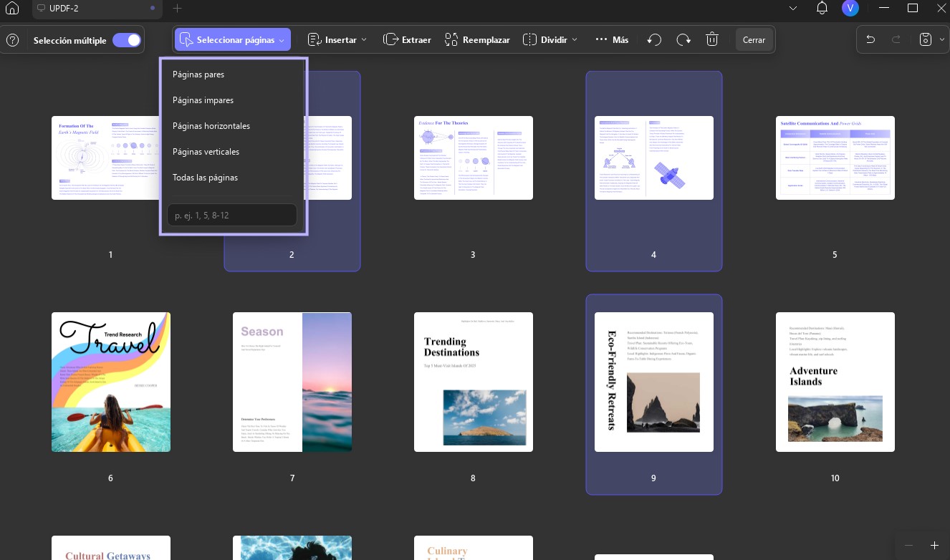Open the Dividir dropdown menu
Screen dimensions: 950x560
(550, 40)
